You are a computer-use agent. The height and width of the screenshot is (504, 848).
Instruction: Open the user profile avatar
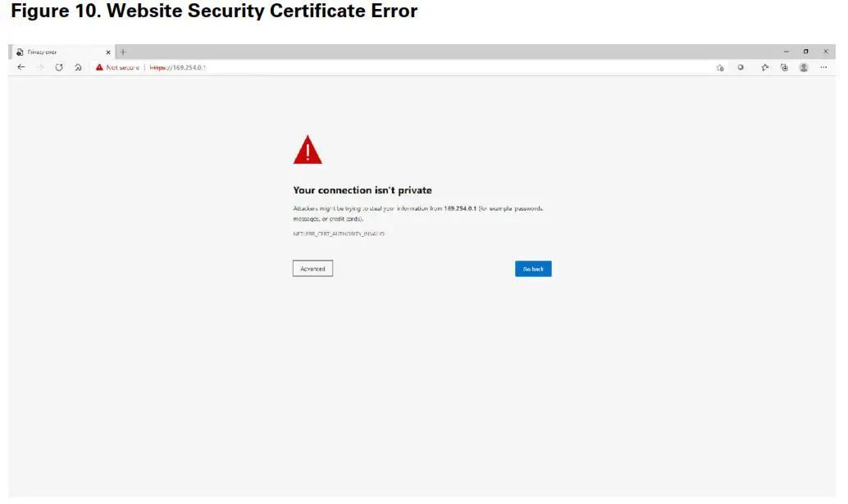click(804, 67)
